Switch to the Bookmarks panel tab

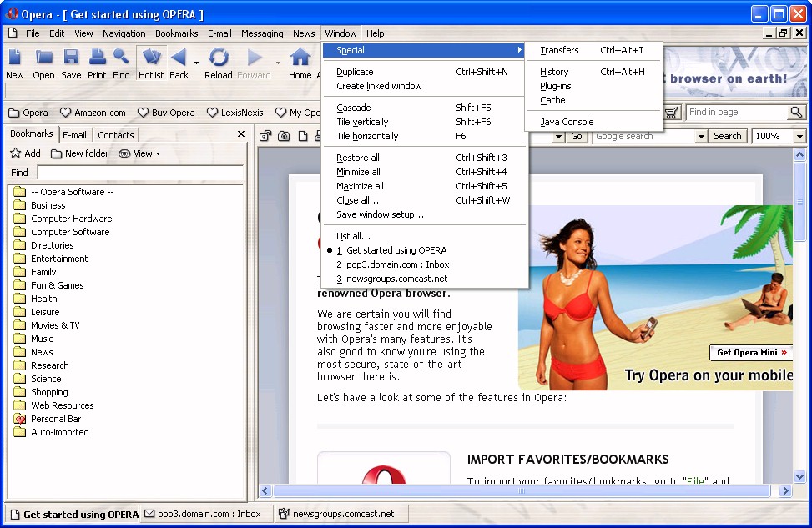[32, 133]
